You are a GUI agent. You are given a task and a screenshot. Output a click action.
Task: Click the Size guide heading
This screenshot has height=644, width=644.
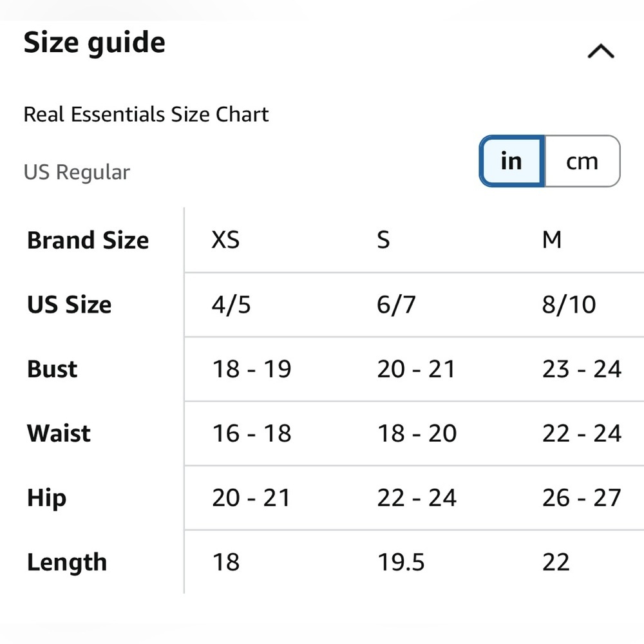(x=95, y=43)
